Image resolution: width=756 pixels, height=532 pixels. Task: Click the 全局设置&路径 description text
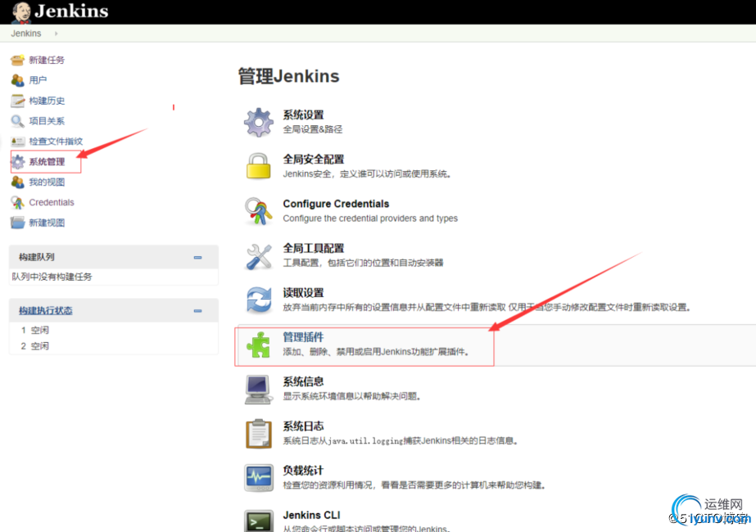click(313, 129)
